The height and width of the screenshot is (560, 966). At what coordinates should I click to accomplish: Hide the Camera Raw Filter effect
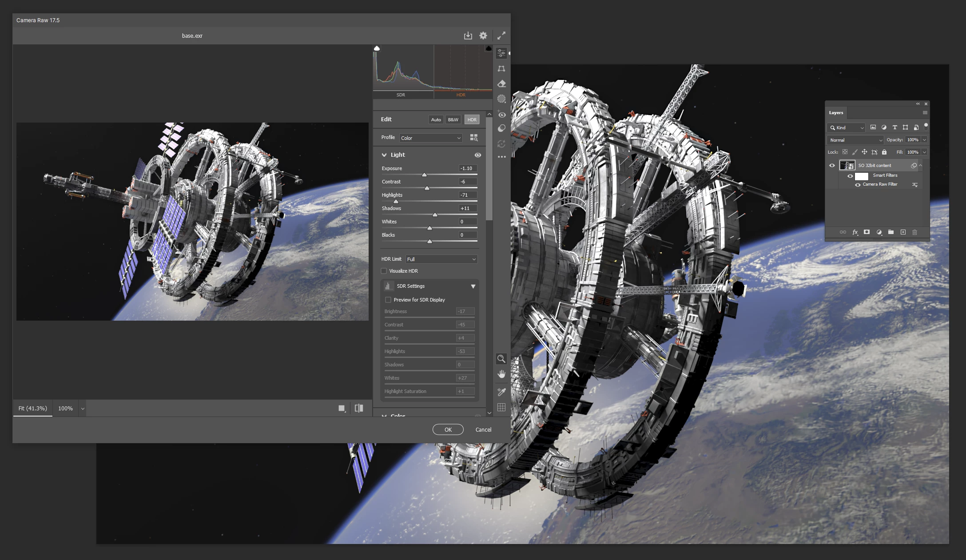click(x=858, y=185)
